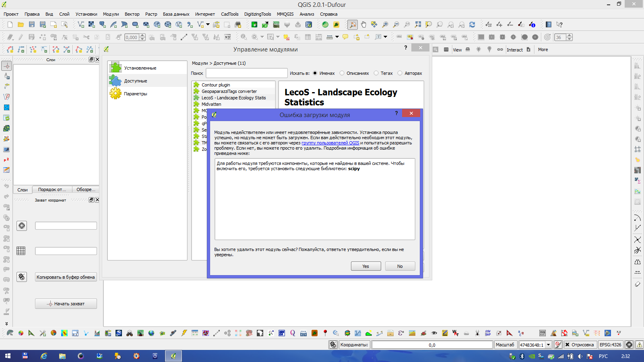
Task: Refresh the map canvas
Action: tap(472, 25)
